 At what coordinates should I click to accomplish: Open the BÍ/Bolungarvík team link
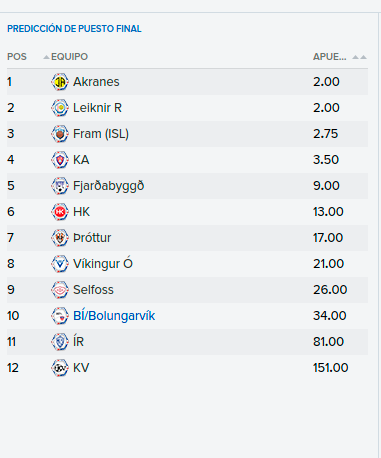114,316
